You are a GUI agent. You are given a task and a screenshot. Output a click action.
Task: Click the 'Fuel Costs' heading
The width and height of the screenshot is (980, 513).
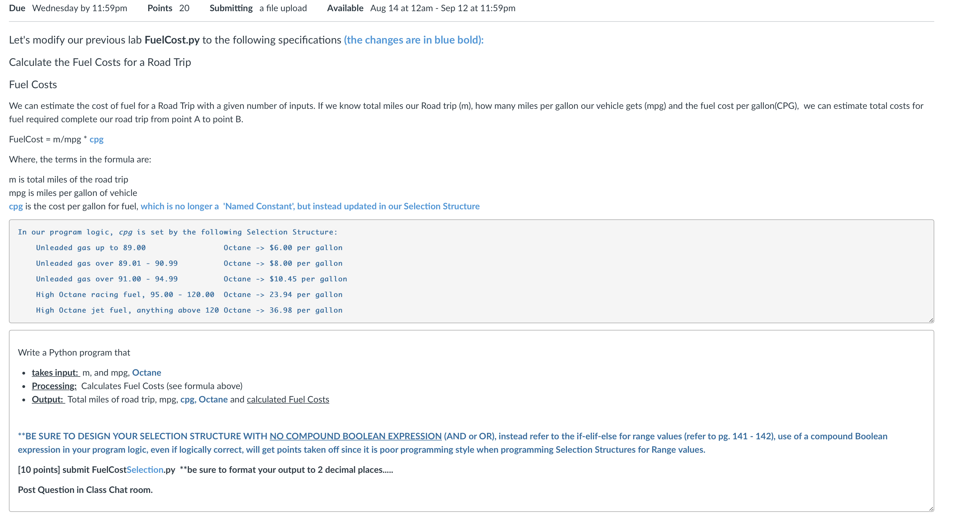[x=33, y=85]
